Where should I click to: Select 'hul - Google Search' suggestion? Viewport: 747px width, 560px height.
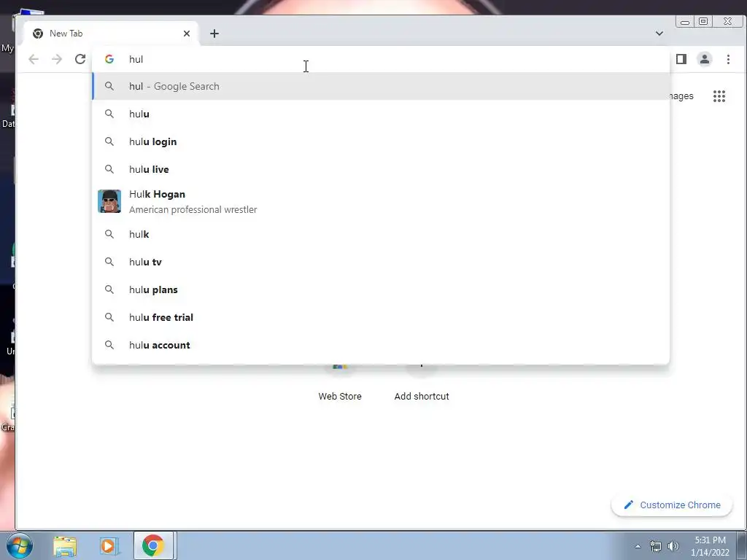click(x=381, y=86)
